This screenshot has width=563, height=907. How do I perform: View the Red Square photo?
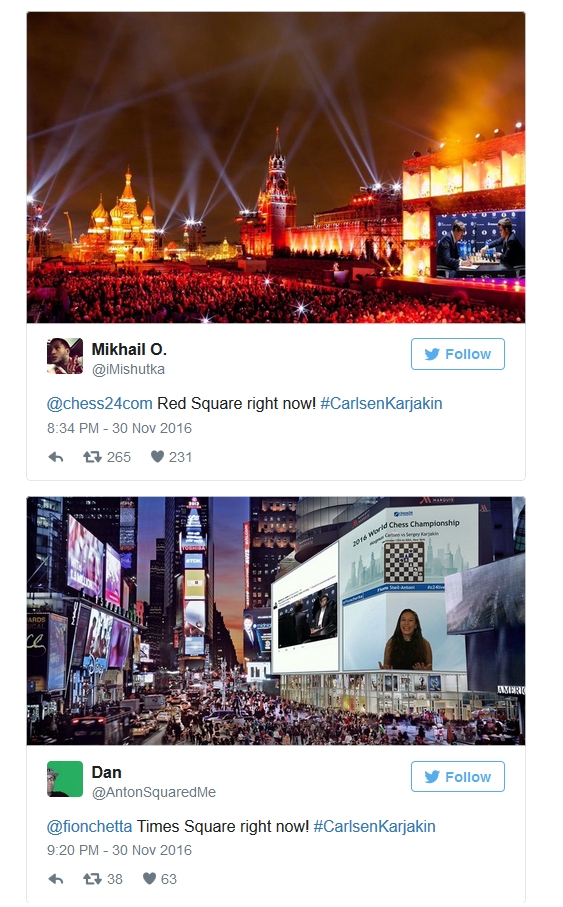coord(276,167)
